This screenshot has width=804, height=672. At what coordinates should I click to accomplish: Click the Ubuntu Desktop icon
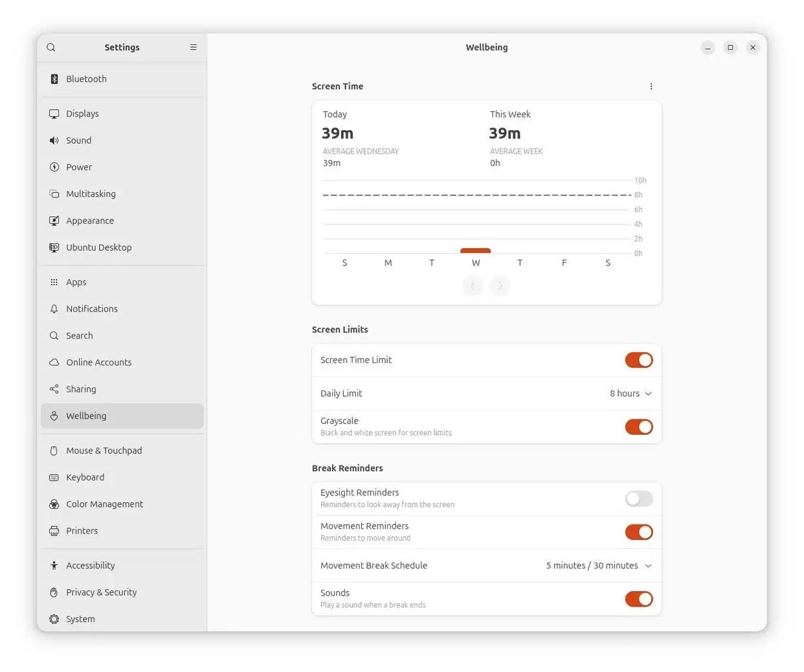[54, 247]
